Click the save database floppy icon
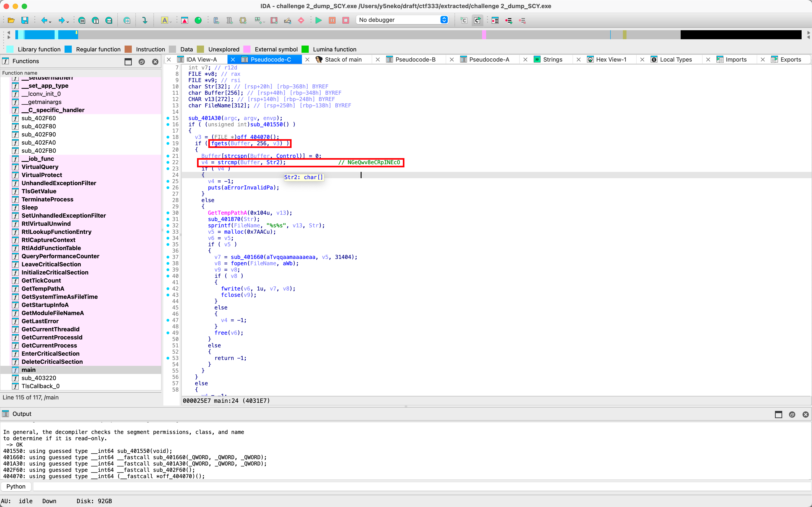812x507 pixels. click(x=25, y=20)
